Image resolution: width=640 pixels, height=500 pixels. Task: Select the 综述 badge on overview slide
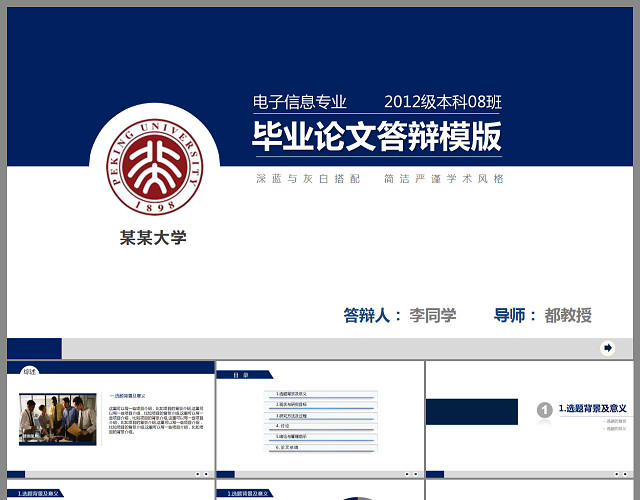click(x=30, y=371)
